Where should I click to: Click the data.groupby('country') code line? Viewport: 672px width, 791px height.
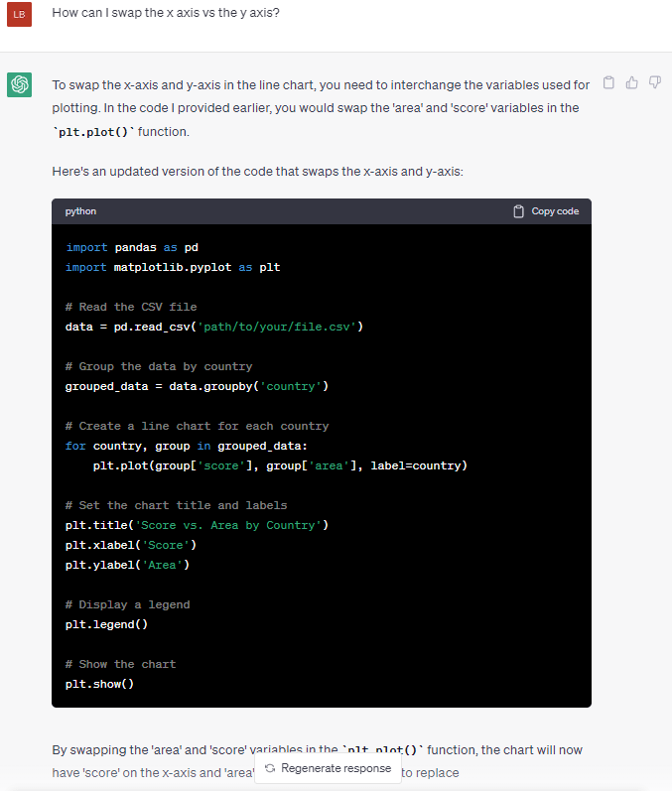pyautogui.click(x=197, y=386)
